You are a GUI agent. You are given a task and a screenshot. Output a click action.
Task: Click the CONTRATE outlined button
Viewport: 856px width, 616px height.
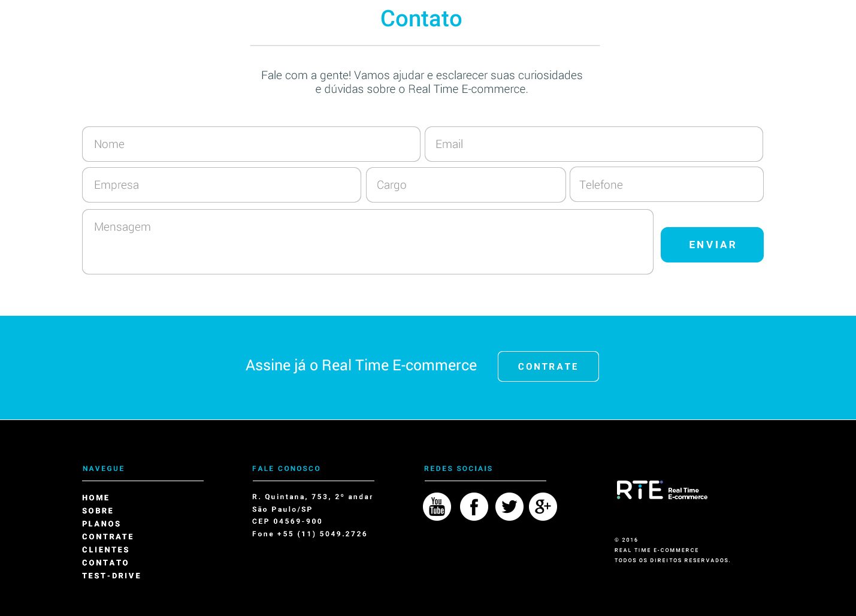pos(548,366)
